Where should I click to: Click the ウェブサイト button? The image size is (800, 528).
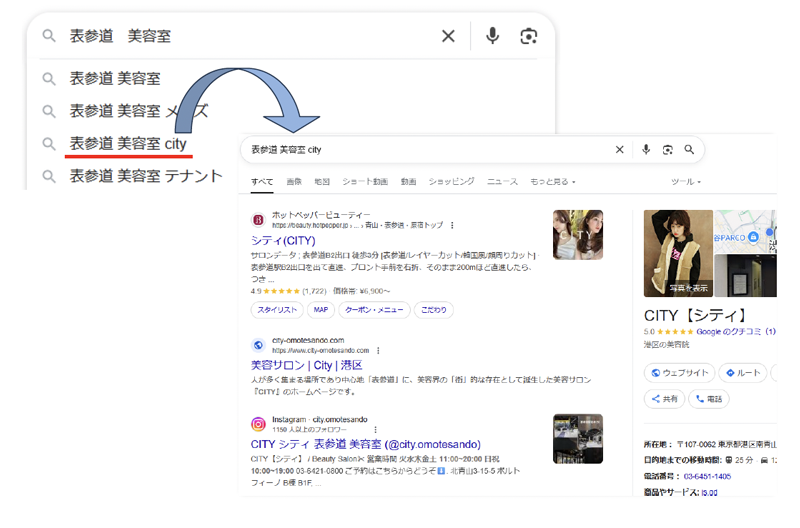(x=680, y=373)
